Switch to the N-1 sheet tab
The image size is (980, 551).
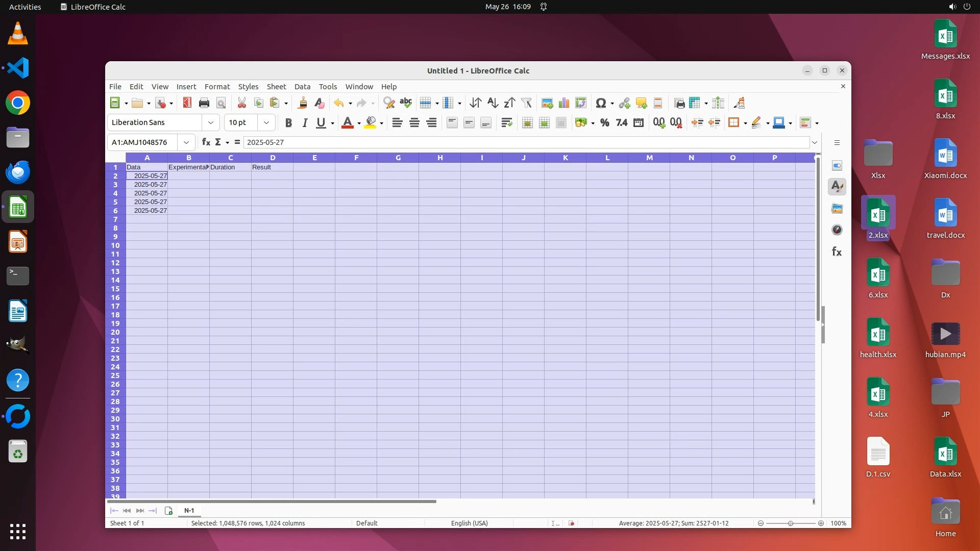189,511
